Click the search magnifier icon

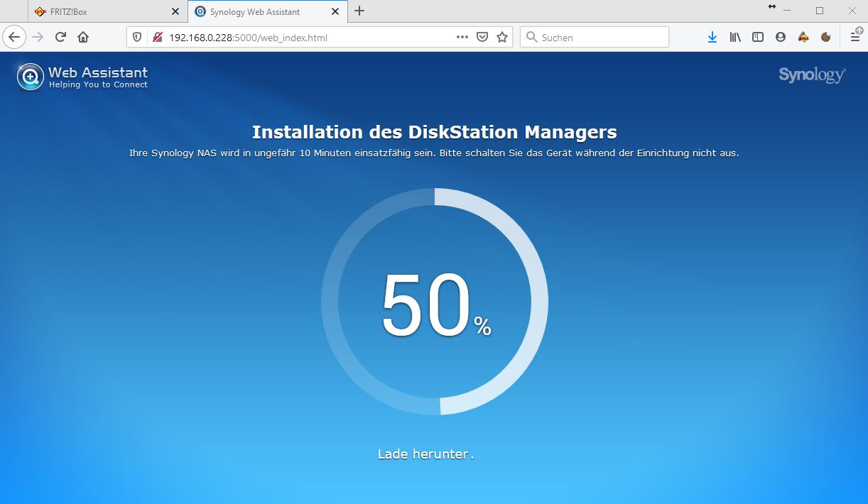(x=531, y=37)
